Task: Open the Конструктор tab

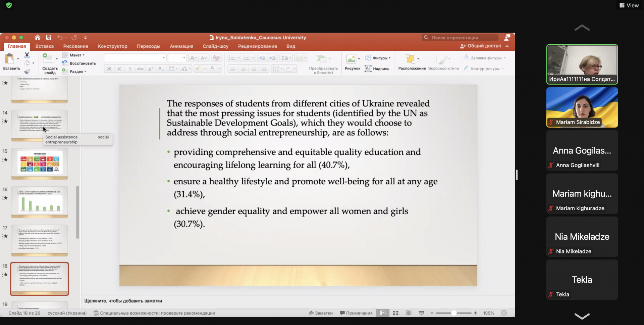Action: tap(113, 46)
